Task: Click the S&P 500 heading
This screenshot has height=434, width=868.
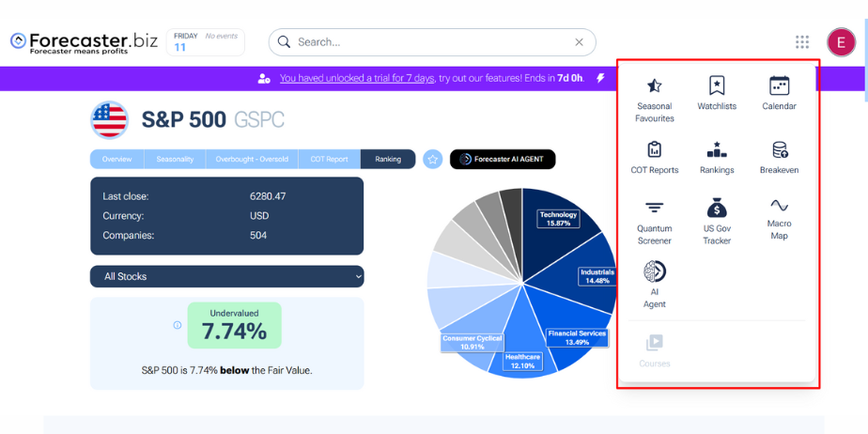Action: pyautogui.click(x=184, y=119)
